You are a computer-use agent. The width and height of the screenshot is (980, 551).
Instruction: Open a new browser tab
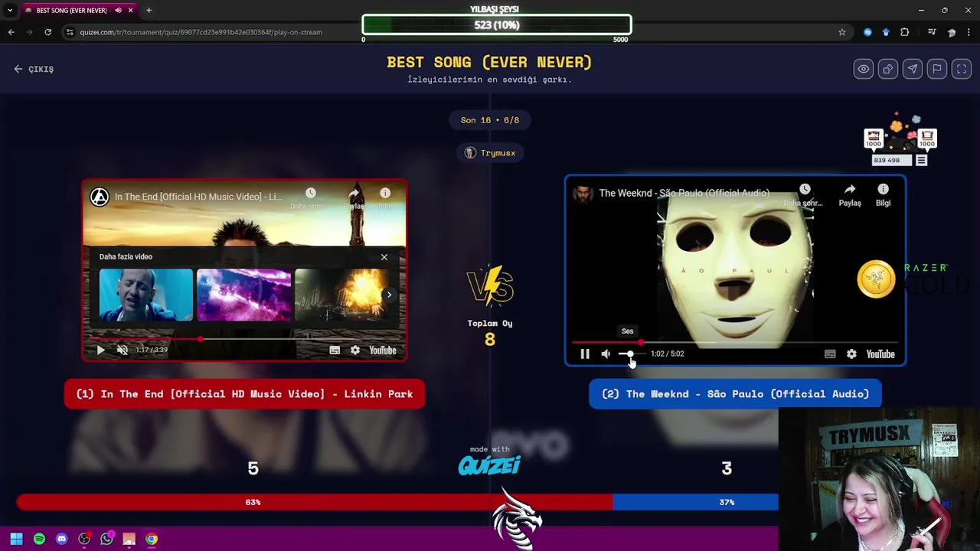(149, 11)
